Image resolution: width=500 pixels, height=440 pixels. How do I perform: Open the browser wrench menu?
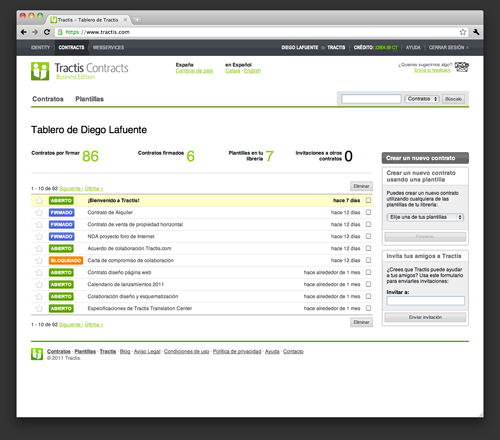pos(476,32)
